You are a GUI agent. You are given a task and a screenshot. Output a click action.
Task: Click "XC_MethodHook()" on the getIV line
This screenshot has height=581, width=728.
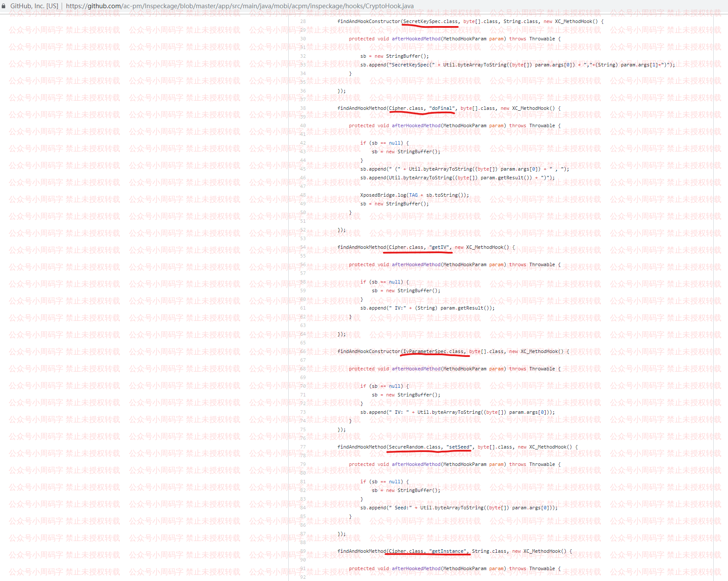(488, 247)
